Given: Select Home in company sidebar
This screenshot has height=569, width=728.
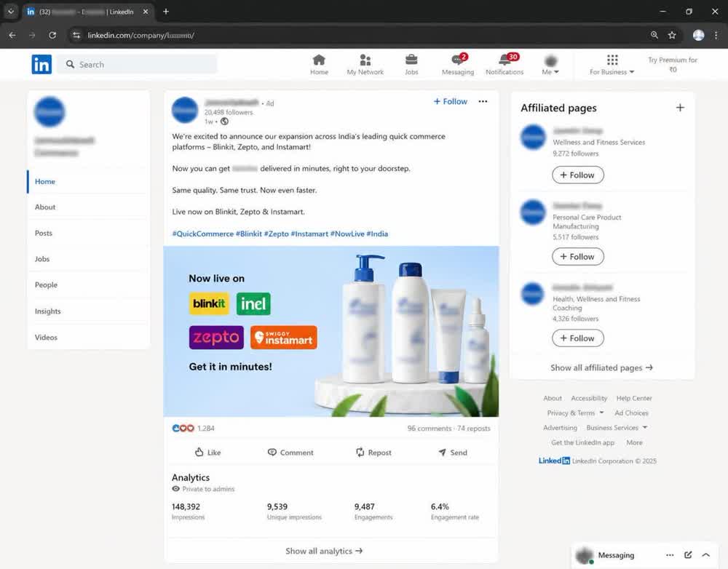Looking at the screenshot, I should (45, 181).
